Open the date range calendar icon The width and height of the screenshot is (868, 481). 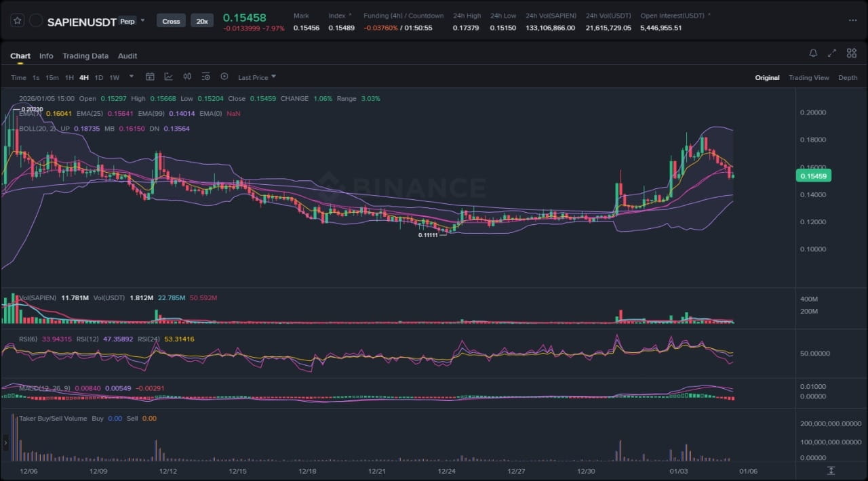pyautogui.click(x=151, y=77)
